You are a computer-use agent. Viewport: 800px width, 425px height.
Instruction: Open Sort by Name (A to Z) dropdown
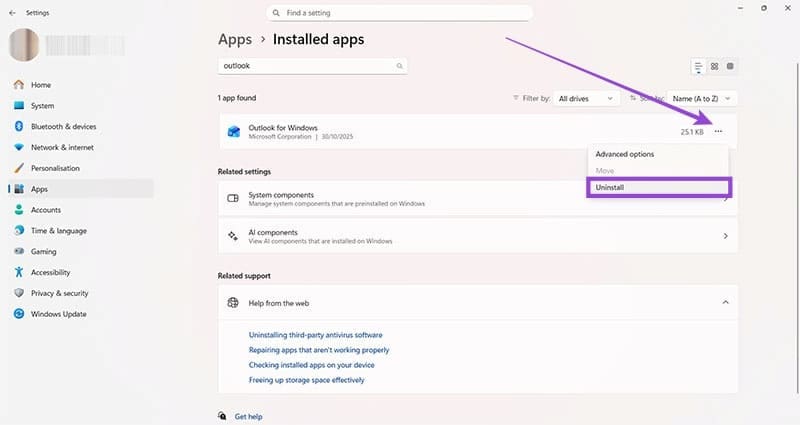point(703,99)
